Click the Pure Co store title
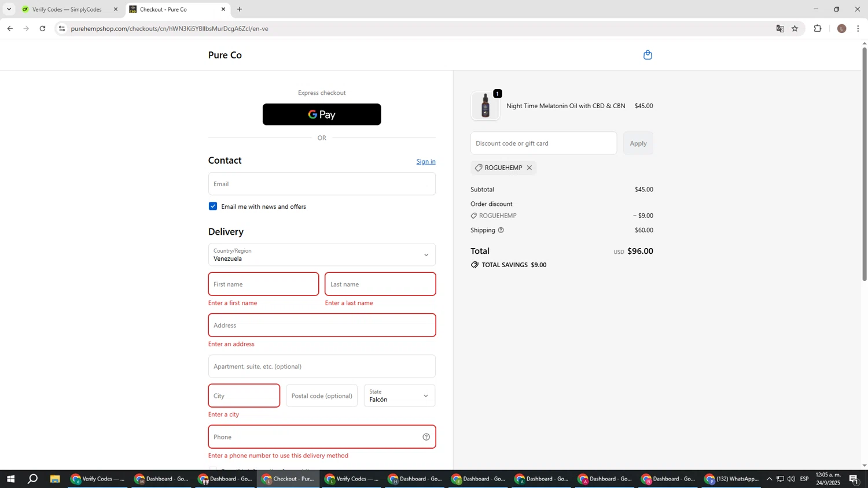 pos(225,55)
